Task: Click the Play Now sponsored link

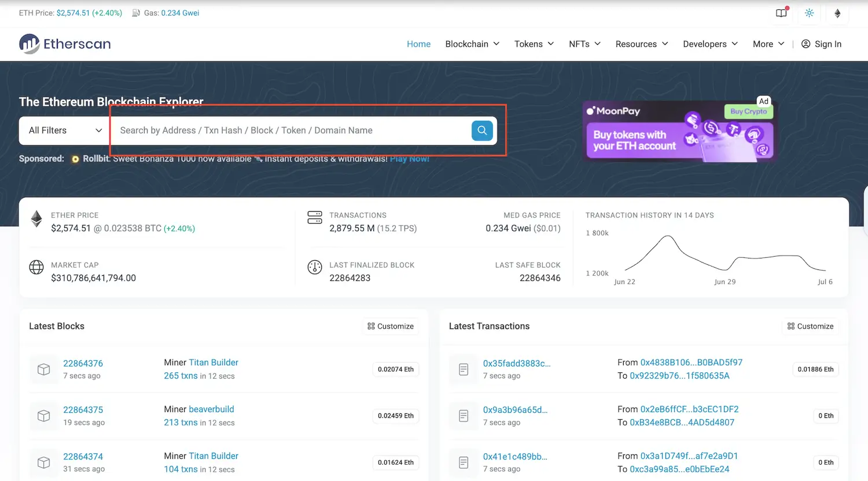Action: click(x=410, y=158)
